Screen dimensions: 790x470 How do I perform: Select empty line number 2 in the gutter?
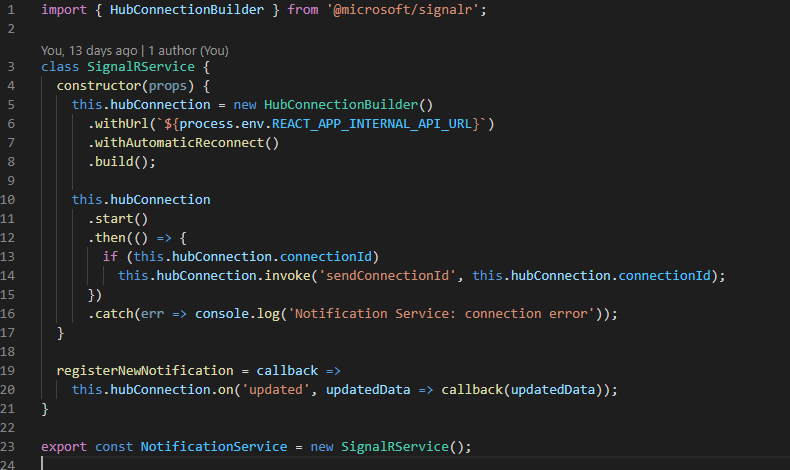[x=11, y=29]
